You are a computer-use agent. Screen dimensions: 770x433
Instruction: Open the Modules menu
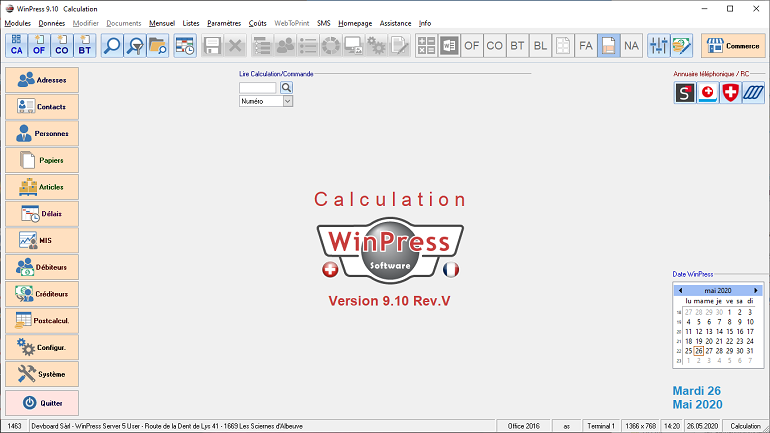(x=18, y=23)
